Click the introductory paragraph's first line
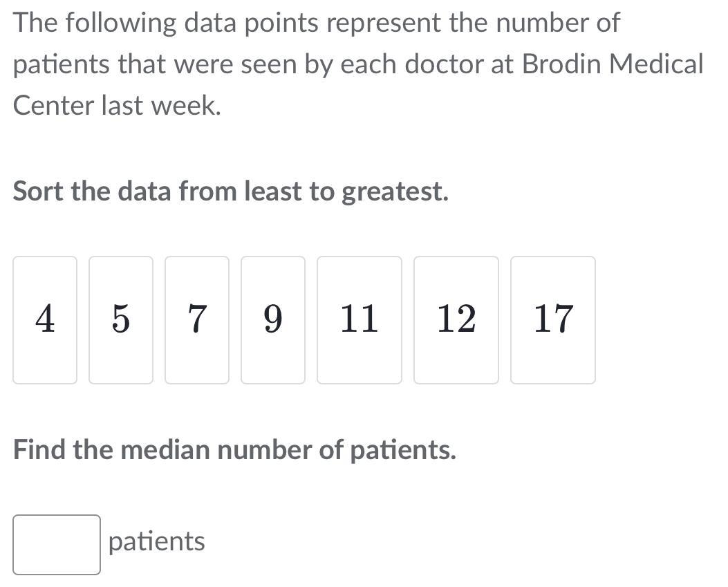728x587 pixels. tap(317, 23)
